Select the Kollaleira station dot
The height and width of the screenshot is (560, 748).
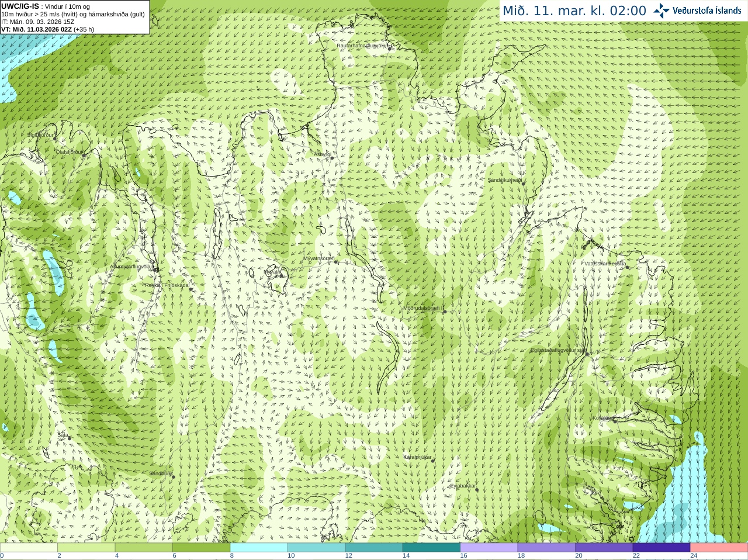[x=614, y=421]
